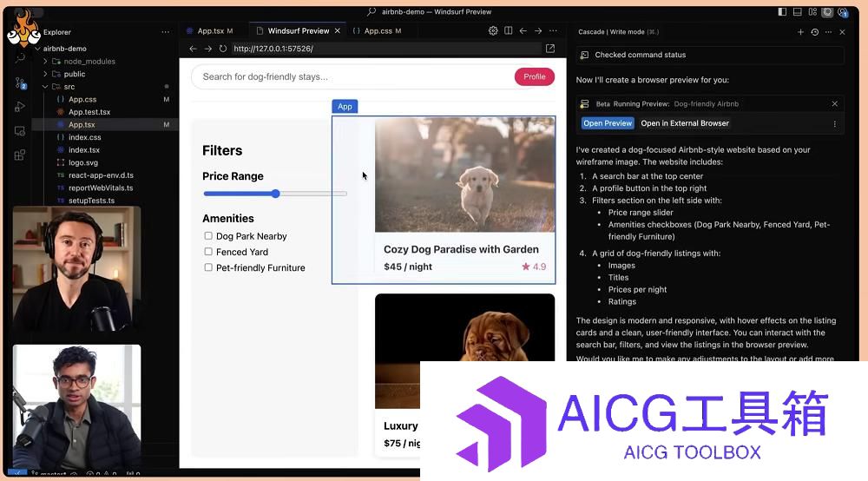
Task: Reload the preview page
Action: (222, 49)
